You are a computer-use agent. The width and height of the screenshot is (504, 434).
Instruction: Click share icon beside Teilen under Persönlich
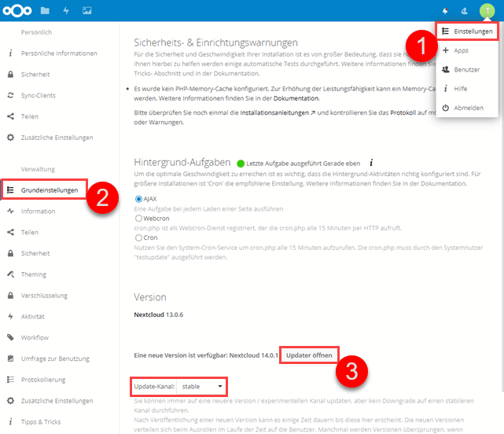(10, 116)
